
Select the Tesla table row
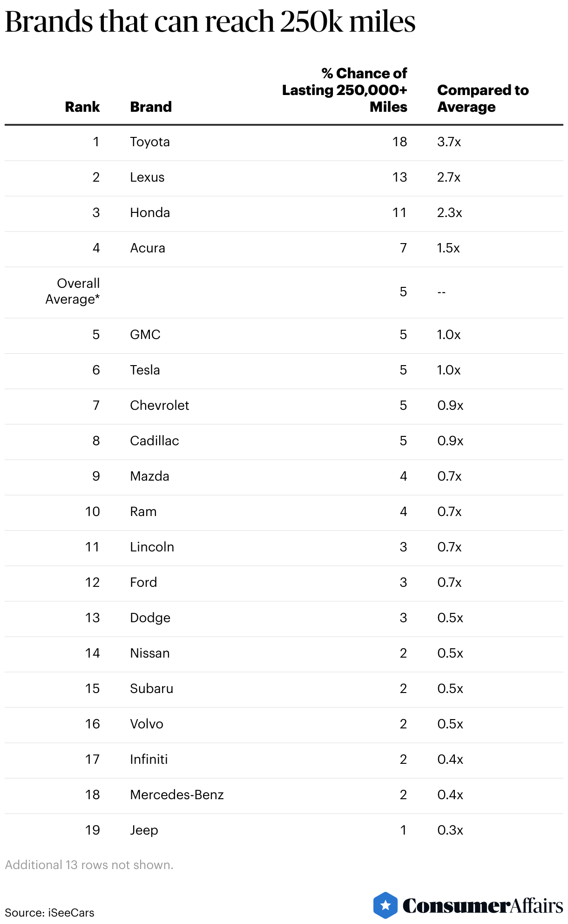coord(284,370)
